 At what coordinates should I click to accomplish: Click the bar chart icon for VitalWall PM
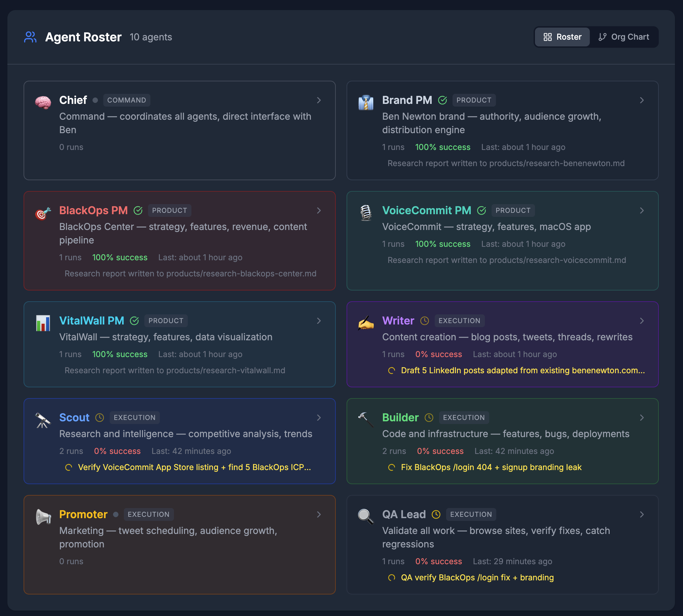click(43, 323)
